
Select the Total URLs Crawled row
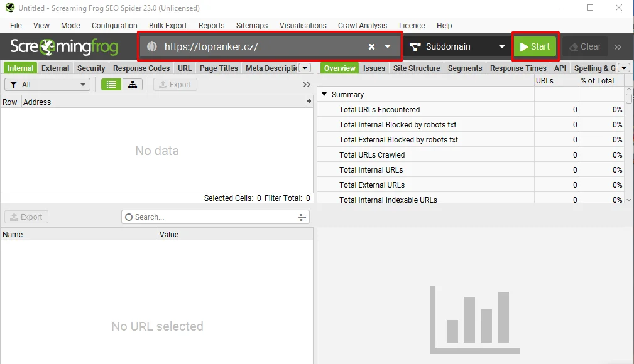tap(471, 155)
